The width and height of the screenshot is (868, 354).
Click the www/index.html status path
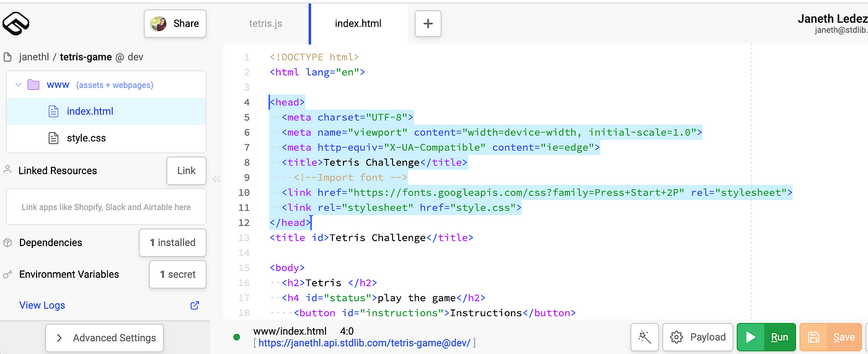tap(290, 331)
